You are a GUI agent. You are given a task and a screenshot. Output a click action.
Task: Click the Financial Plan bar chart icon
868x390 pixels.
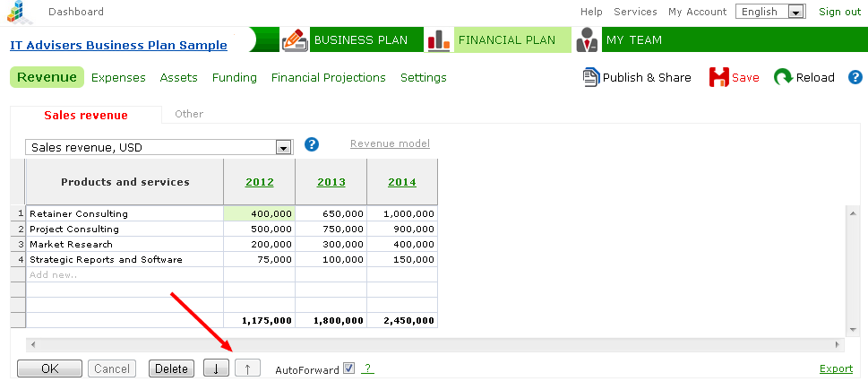[x=439, y=40]
